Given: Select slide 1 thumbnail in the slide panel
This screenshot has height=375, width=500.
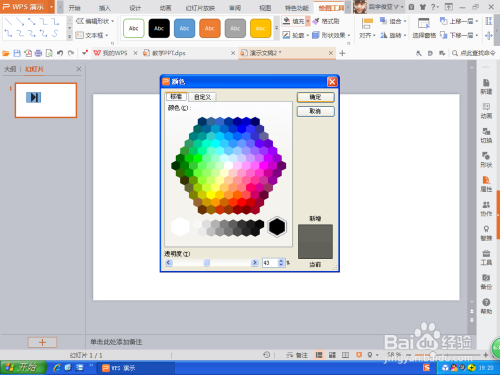Looking at the screenshot, I should point(46,100).
